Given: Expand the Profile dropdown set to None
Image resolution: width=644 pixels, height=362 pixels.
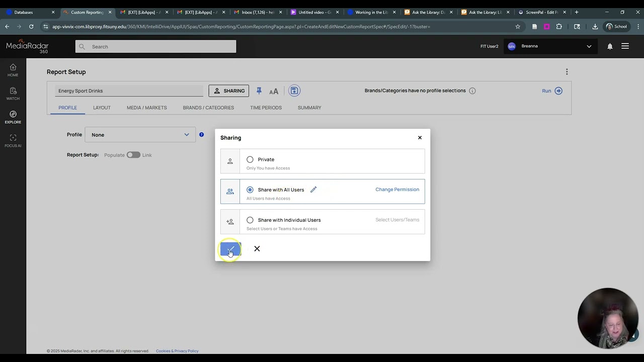Looking at the screenshot, I should coord(140,135).
